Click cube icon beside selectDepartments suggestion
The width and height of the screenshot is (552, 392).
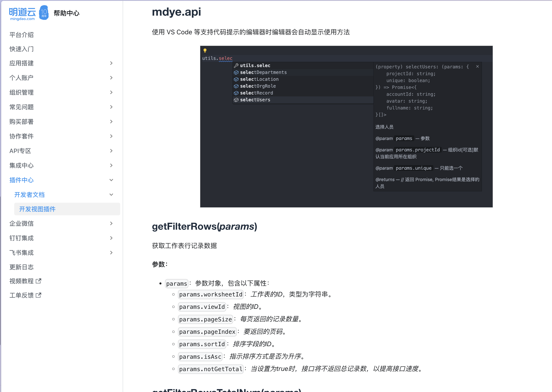click(x=236, y=72)
